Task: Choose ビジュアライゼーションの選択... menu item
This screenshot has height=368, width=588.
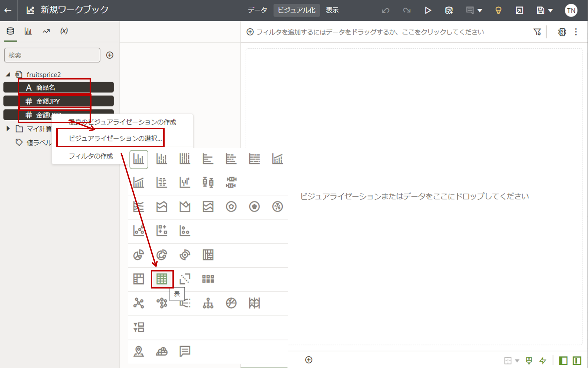Action: 115,138
